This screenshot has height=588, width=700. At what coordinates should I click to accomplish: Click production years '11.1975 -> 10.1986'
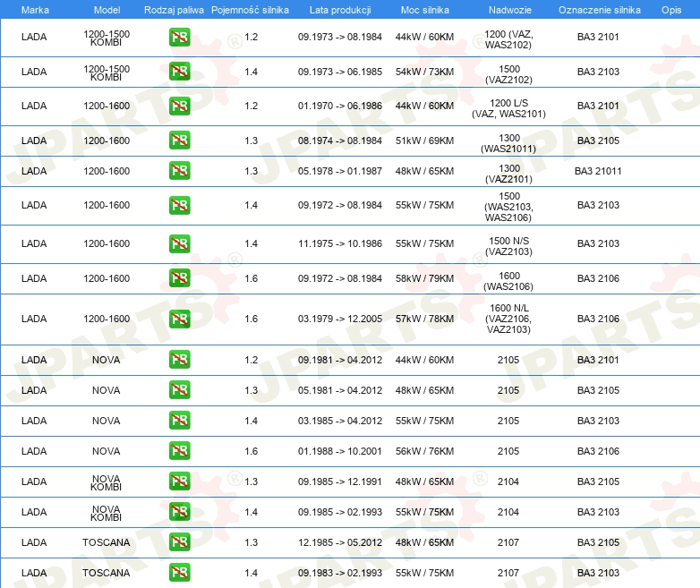(340, 243)
